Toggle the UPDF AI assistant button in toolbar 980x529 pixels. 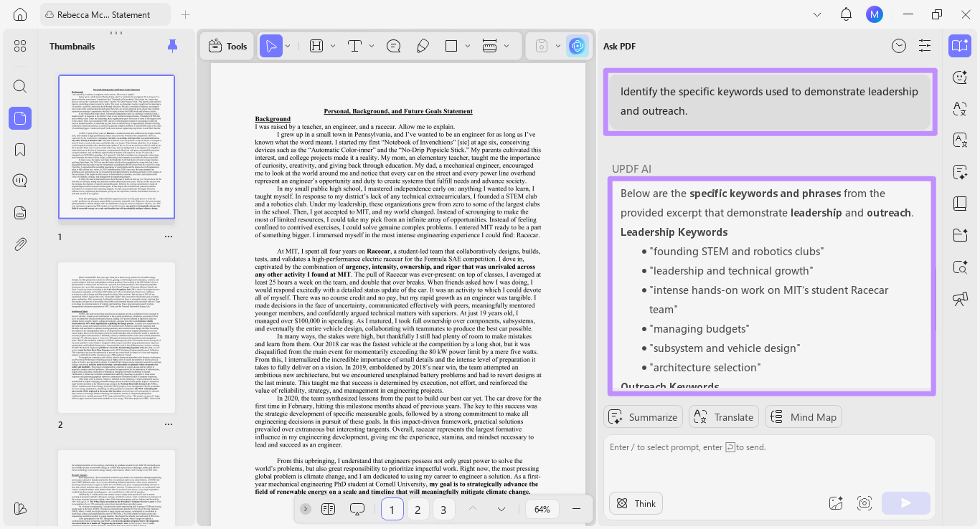[x=578, y=46]
